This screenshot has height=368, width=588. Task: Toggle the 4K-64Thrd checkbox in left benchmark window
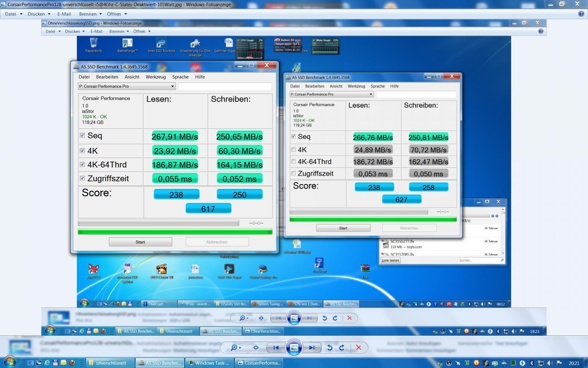click(82, 164)
